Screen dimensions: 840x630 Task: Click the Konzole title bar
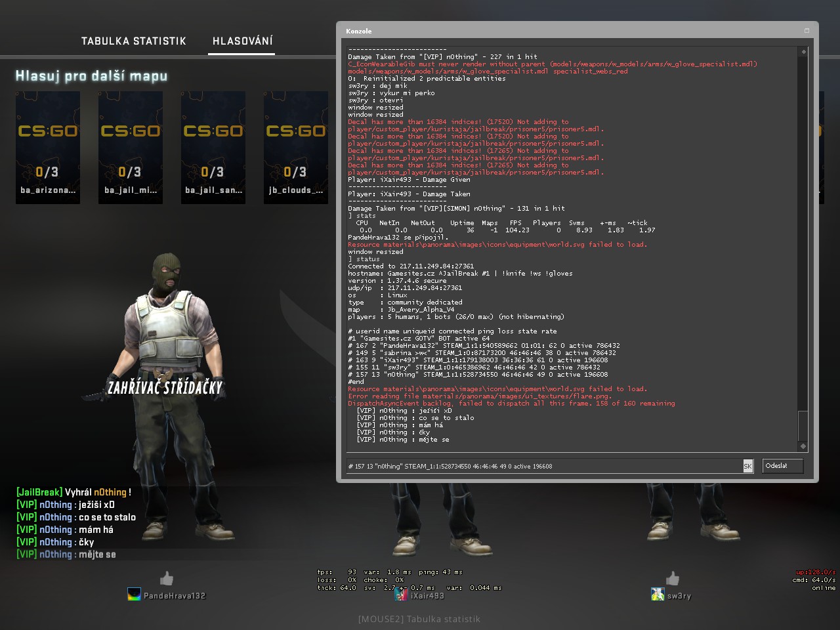point(564,31)
